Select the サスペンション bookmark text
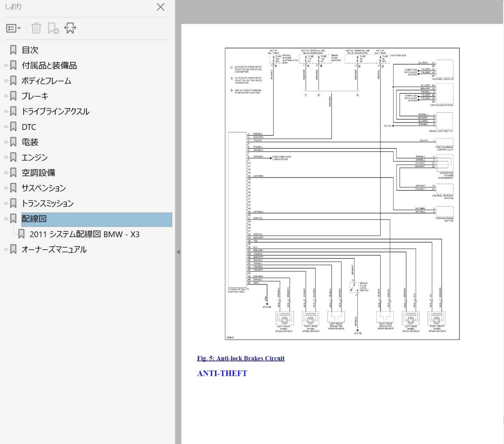The width and height of the screenshot is (504, 444). [x=44, y=188]
